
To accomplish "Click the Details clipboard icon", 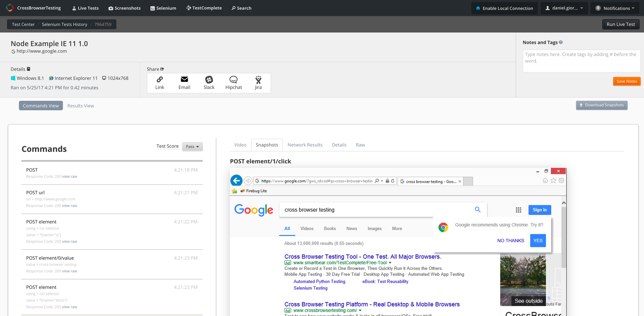I will (29, 69).
